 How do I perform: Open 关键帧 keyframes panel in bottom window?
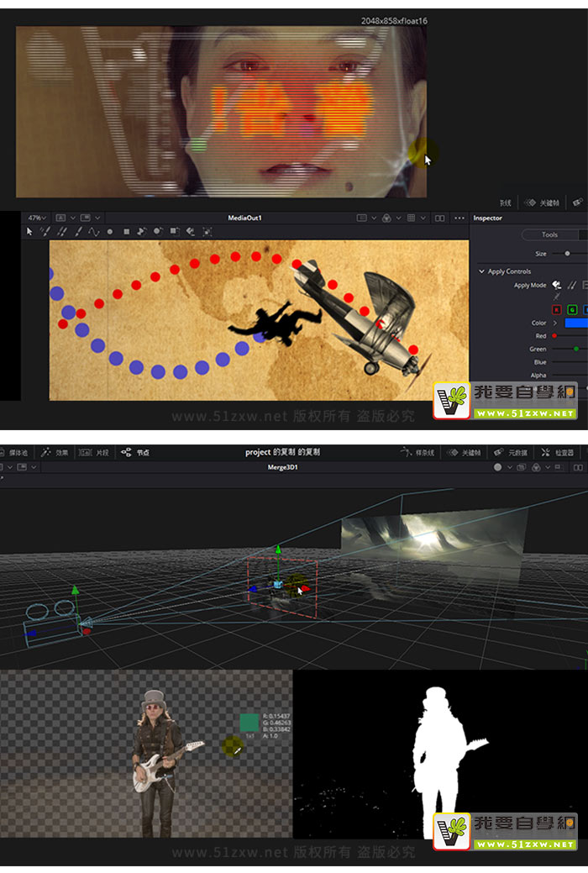point(465,453)
